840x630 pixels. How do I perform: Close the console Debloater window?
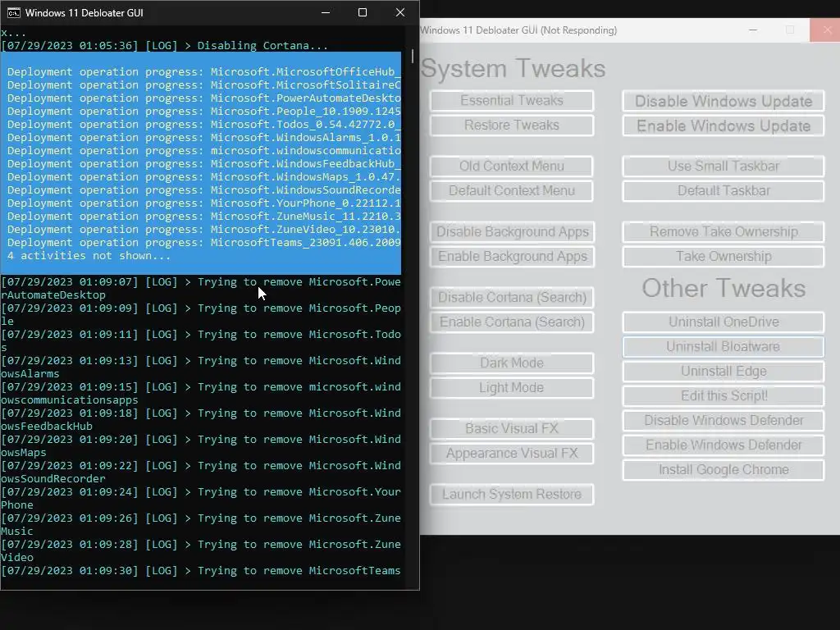click(400, 12)
